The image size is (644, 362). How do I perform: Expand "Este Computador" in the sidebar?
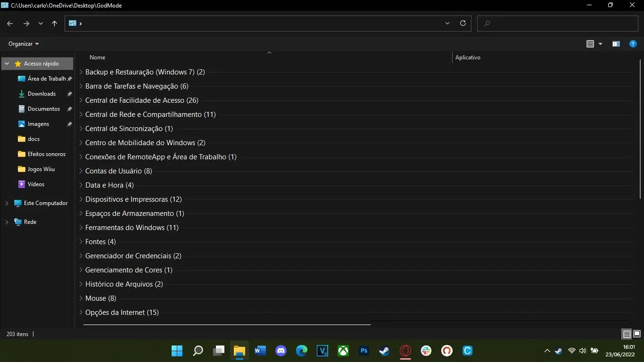click(7, 203)
